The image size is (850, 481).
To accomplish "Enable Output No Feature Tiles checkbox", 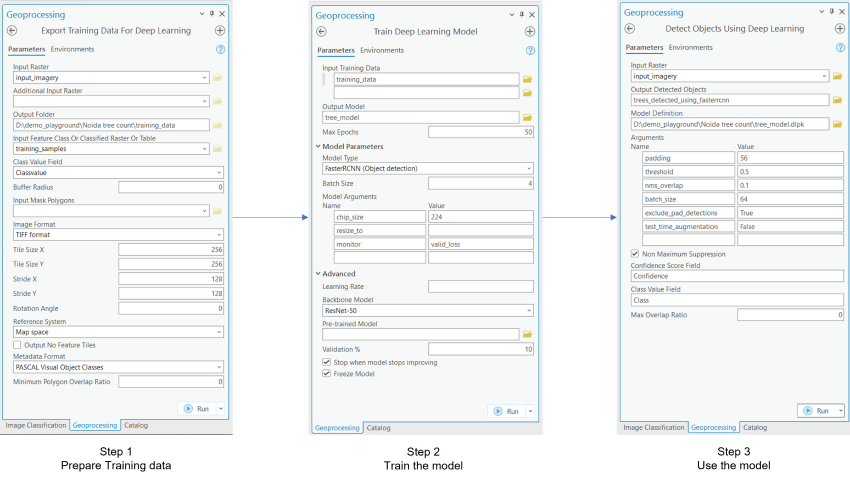I will click(17, 344).
